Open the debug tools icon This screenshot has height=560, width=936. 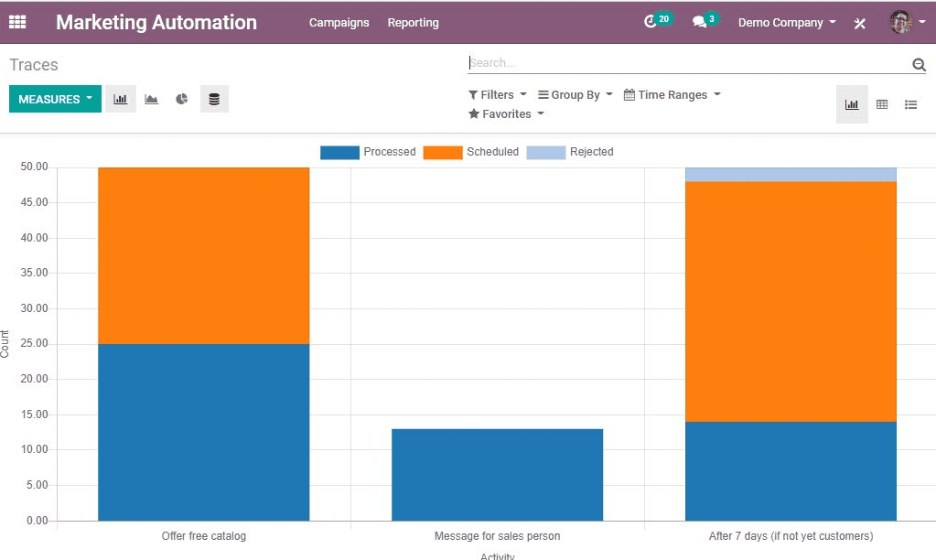click(x=859, y=23)
